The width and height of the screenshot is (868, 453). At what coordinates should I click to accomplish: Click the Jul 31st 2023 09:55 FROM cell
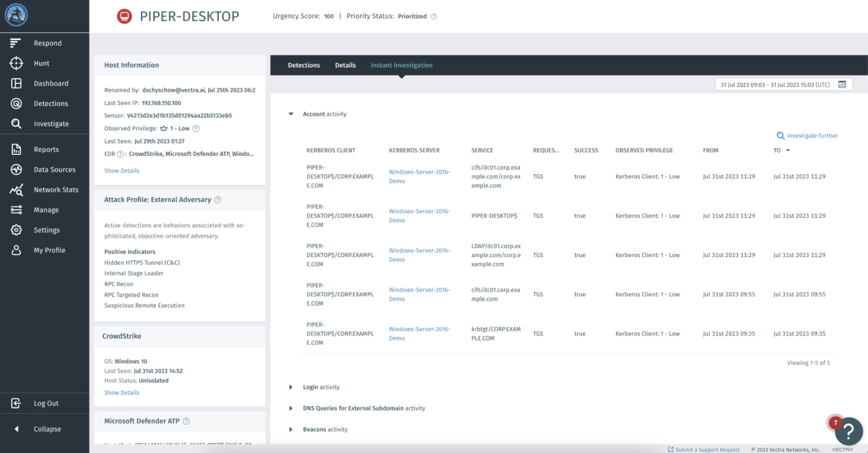729,294
